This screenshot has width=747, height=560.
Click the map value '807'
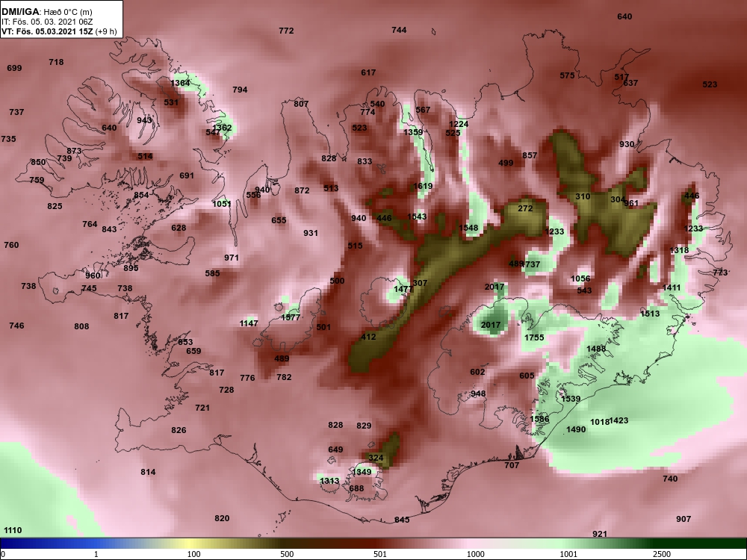300,104
